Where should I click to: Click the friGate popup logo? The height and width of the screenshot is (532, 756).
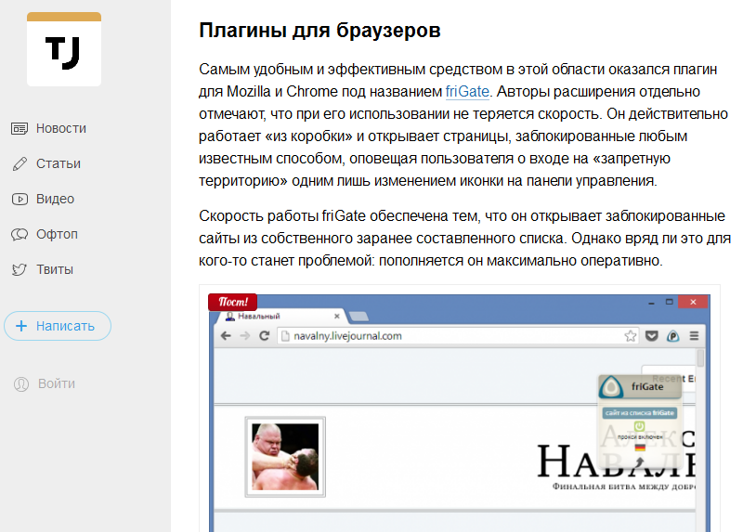[x=612, y=386]
